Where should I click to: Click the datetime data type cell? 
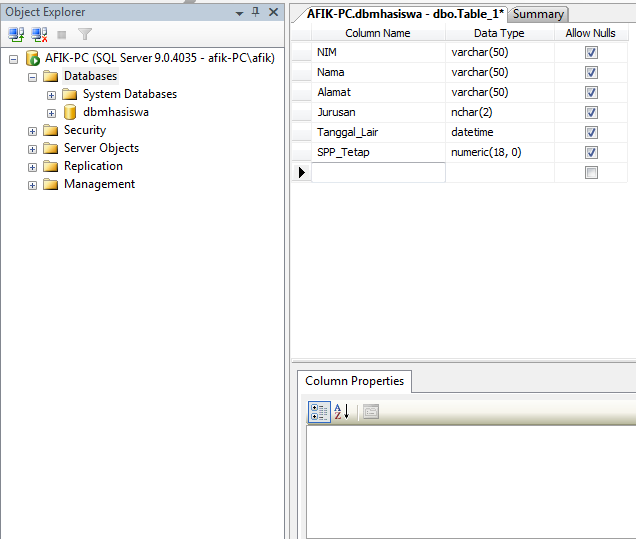pyautogui.click(x=500, y=132)
